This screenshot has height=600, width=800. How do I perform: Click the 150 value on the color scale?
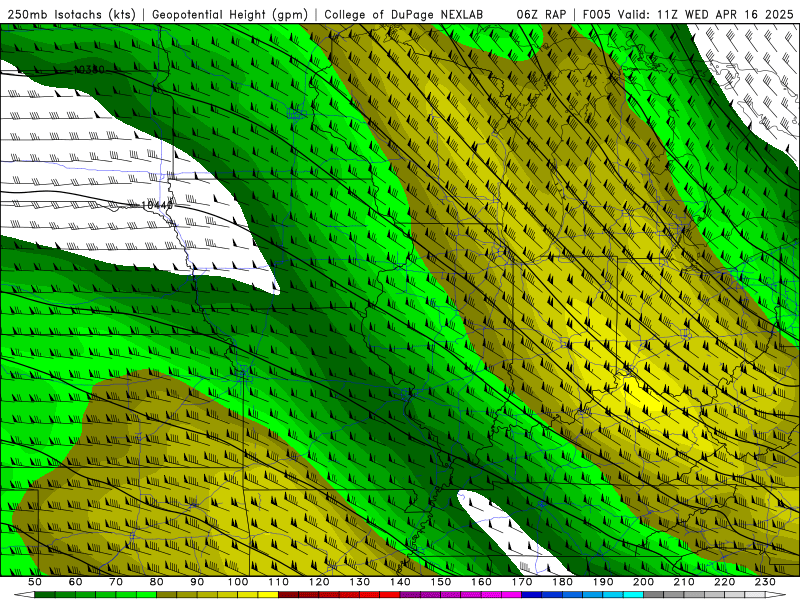tap(441, 582)
